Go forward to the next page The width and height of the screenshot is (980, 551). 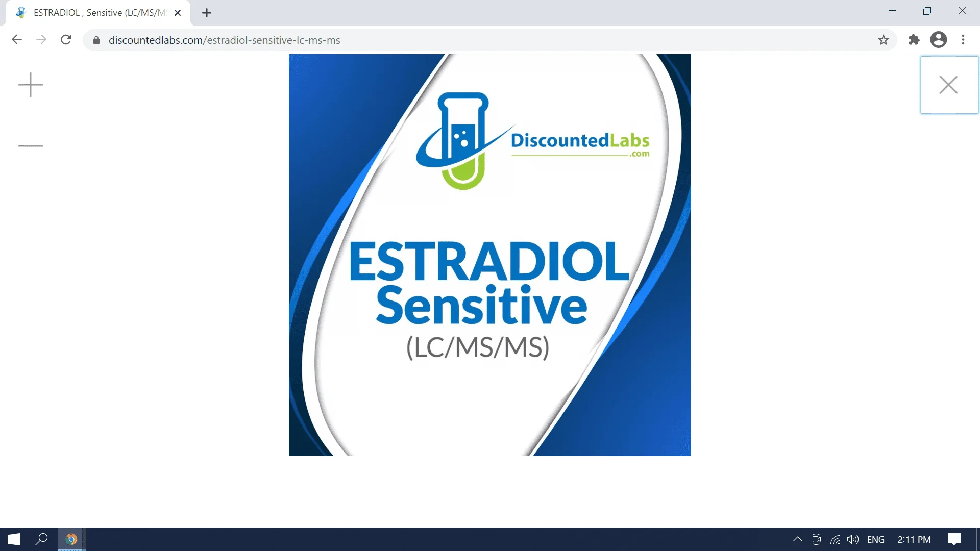point(41,40)
